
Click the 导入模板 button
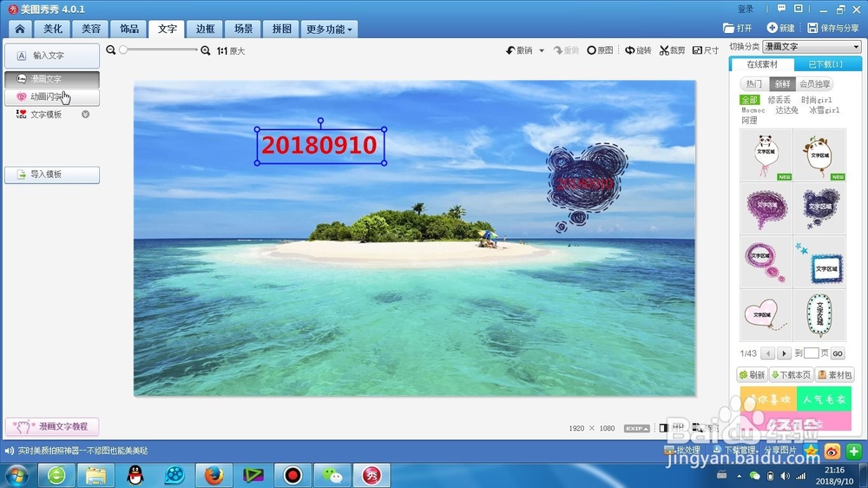pos(52,174)
